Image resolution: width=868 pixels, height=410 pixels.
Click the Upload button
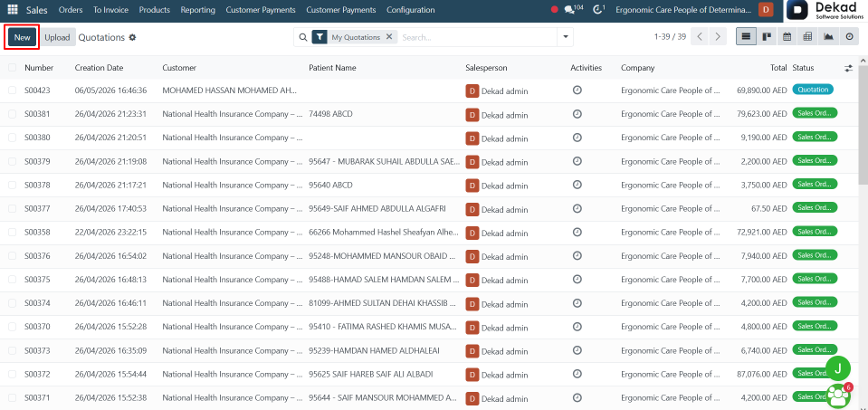[x=57, y=37]
